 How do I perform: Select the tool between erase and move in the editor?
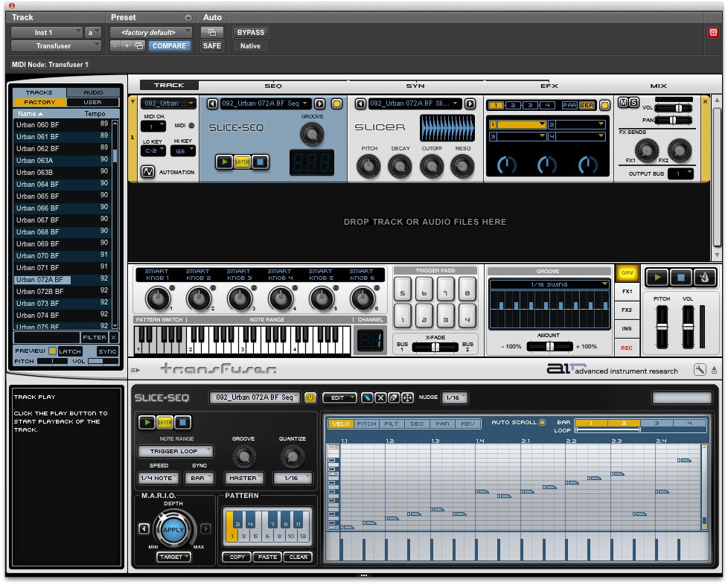coord(394,398)
